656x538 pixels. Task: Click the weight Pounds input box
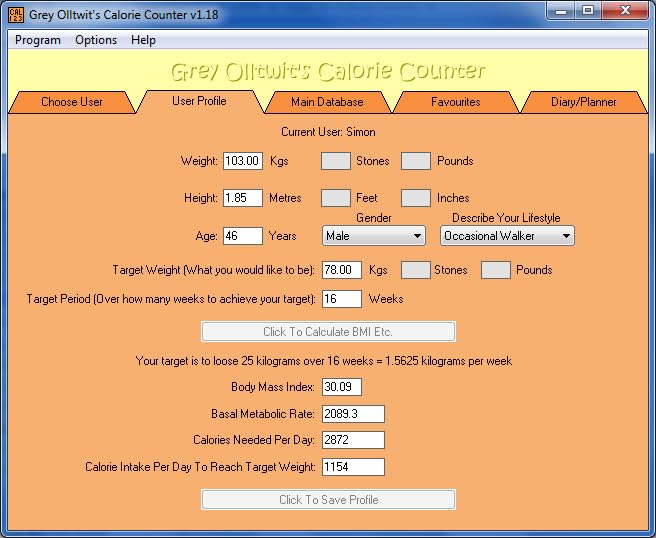(415, 161)
